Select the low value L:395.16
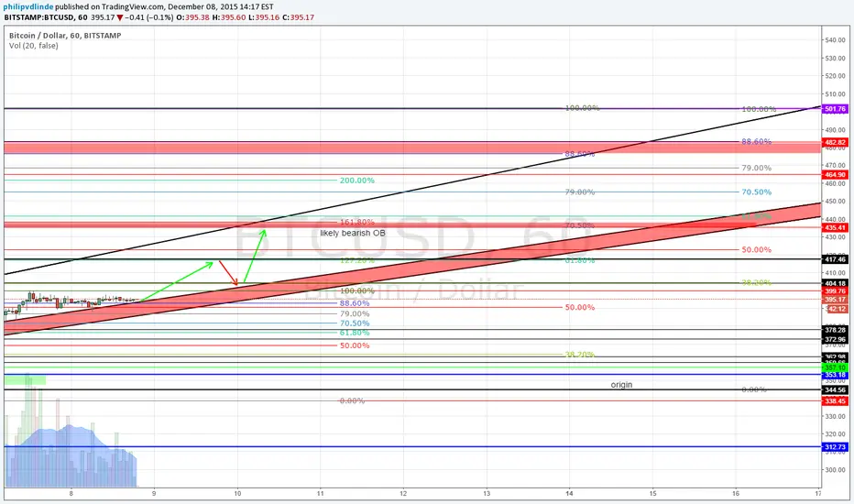Screen dimensions: 854x504 264,17
